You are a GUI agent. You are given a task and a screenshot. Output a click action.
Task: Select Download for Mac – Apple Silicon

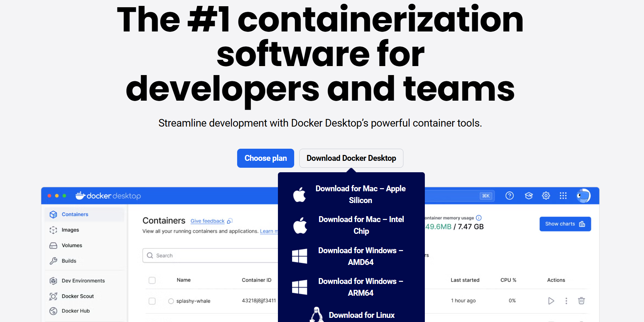[x=360, y=194]
